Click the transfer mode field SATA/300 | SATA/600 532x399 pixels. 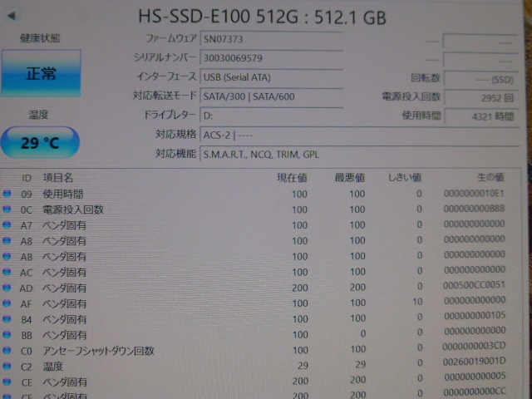[272, 96]
